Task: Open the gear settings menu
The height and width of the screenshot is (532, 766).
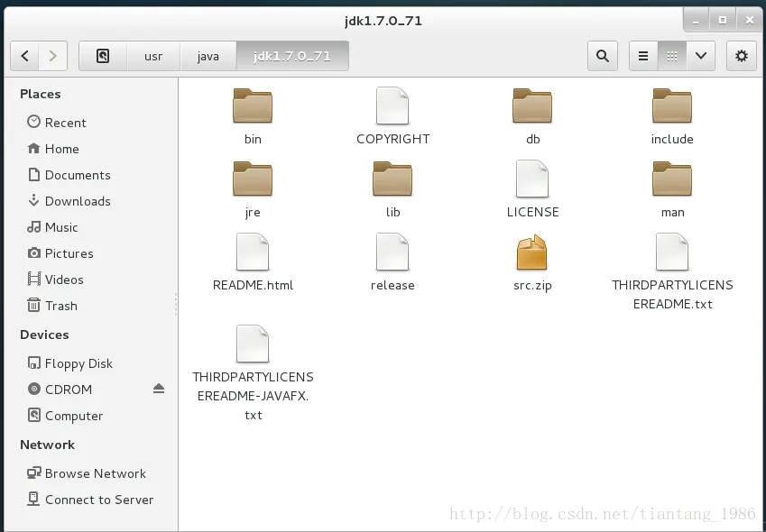Action: click(x=741, y=56)
